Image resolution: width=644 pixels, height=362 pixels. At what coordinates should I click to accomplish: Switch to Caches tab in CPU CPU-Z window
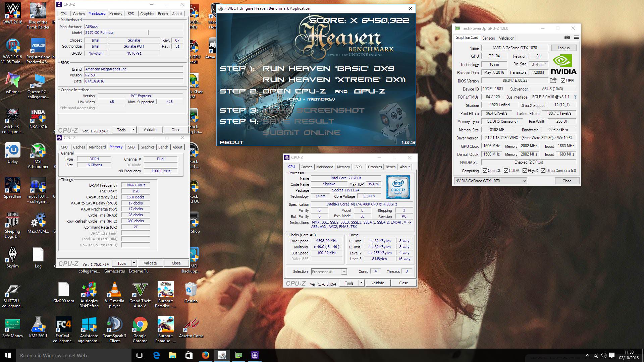click(x=306, y=167)
